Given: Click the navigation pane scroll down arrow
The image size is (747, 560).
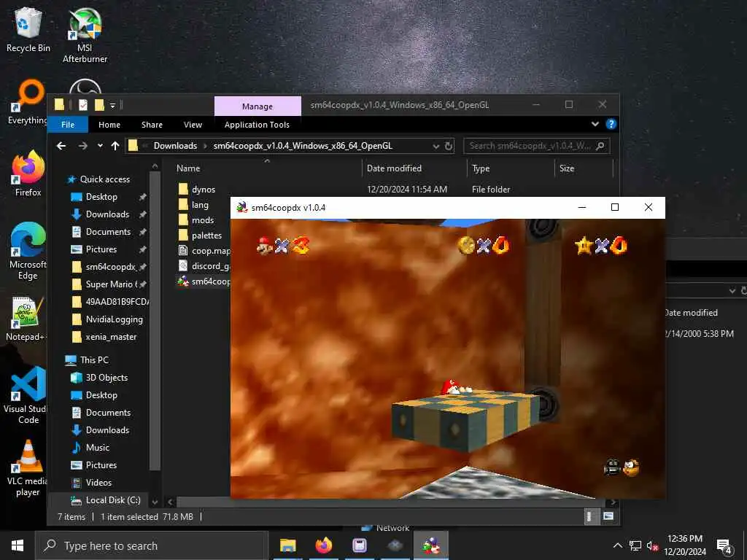Looking at the screenshot, I should click(155, 502).
